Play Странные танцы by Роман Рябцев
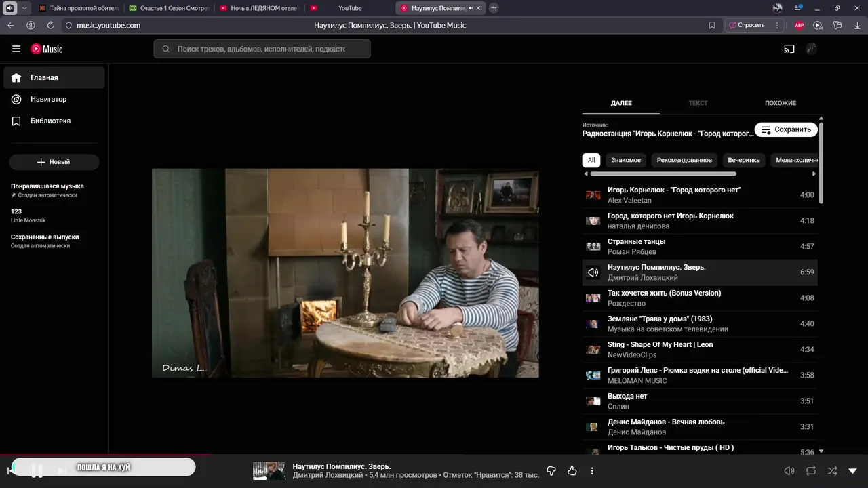This screenshot has width=868, height=488. click(x=700, y=247)
